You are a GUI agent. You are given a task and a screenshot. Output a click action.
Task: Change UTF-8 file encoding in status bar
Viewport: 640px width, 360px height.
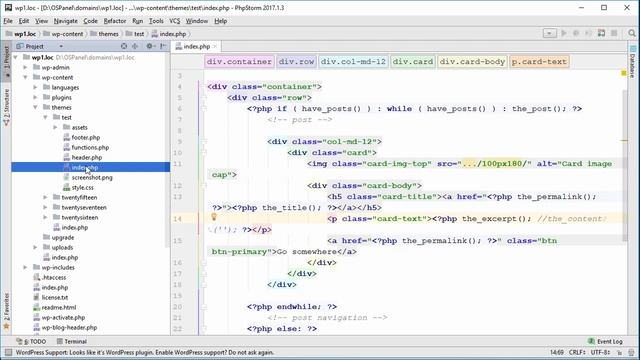(600, 352)
